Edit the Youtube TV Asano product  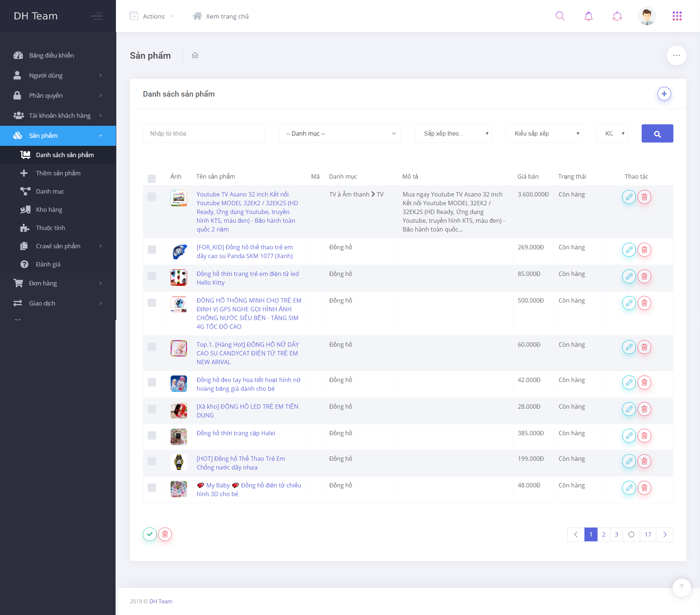pos(629,197)
